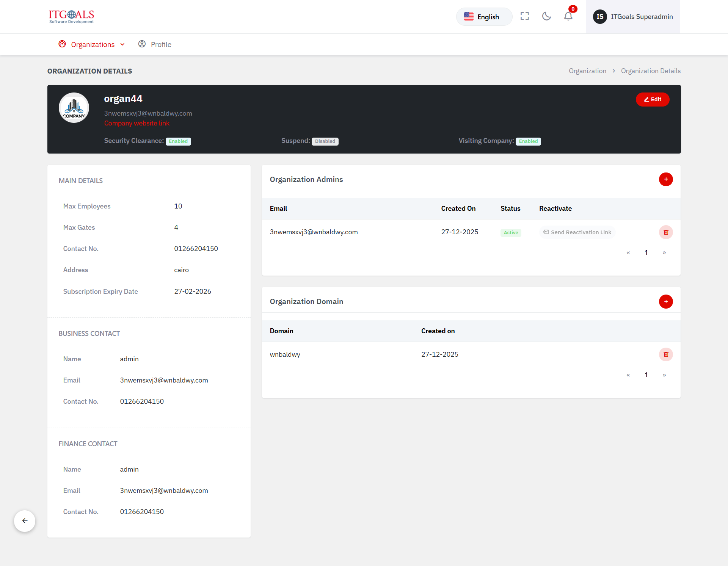
Task: Open the English language dropdown
Action: (x=484, y=17)
